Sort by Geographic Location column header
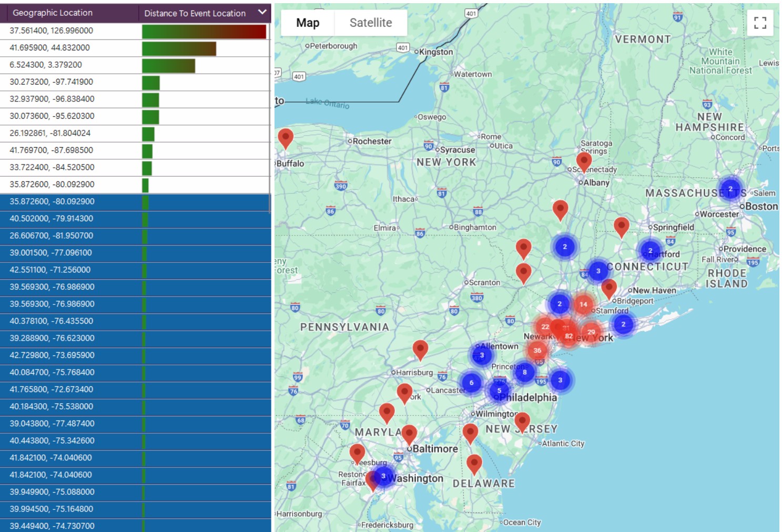 53,13
